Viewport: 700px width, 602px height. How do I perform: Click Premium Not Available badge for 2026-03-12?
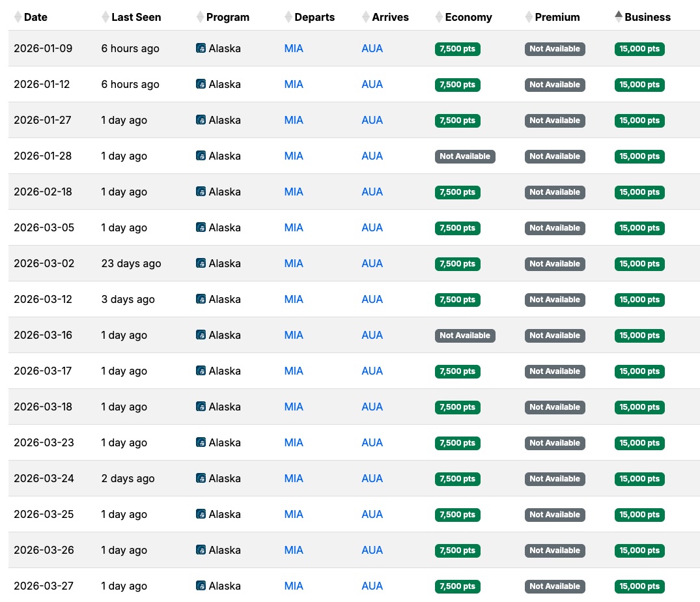555,300
